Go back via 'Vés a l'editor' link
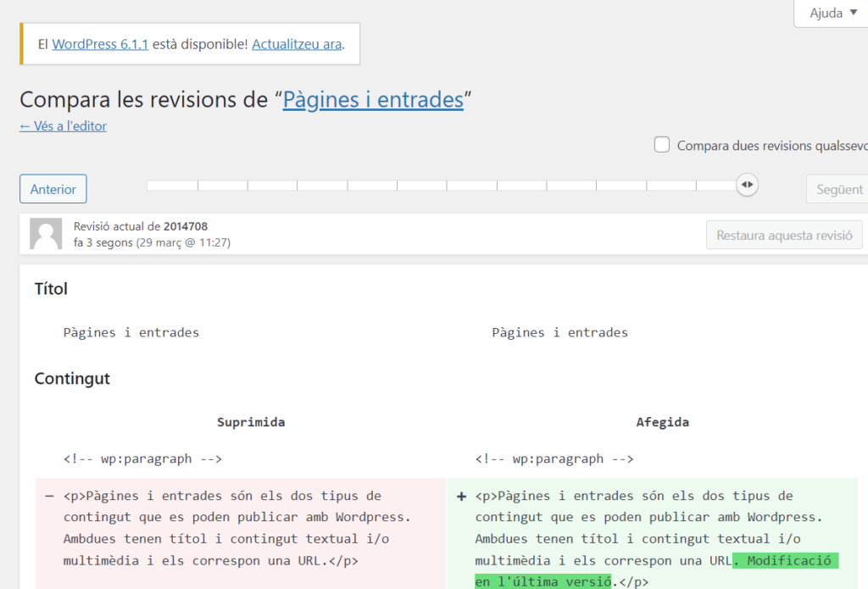Viewport: 868px width, 589px height. tap(63, 126)
